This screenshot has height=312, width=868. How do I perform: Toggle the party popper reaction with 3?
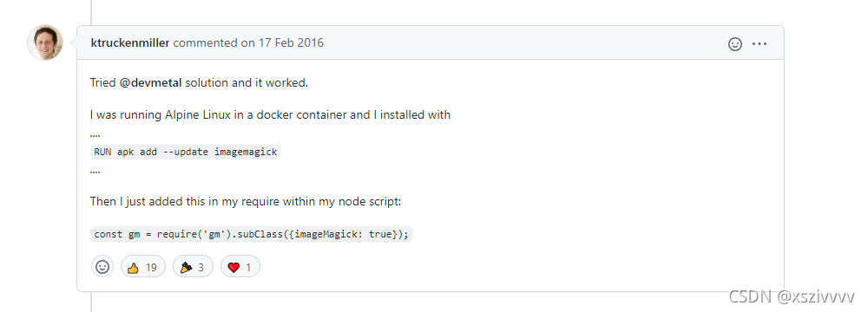[193, 268]
